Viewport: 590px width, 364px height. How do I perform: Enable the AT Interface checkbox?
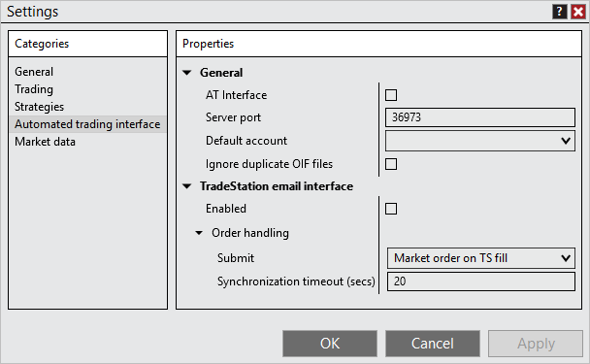[x=391, y=95]
